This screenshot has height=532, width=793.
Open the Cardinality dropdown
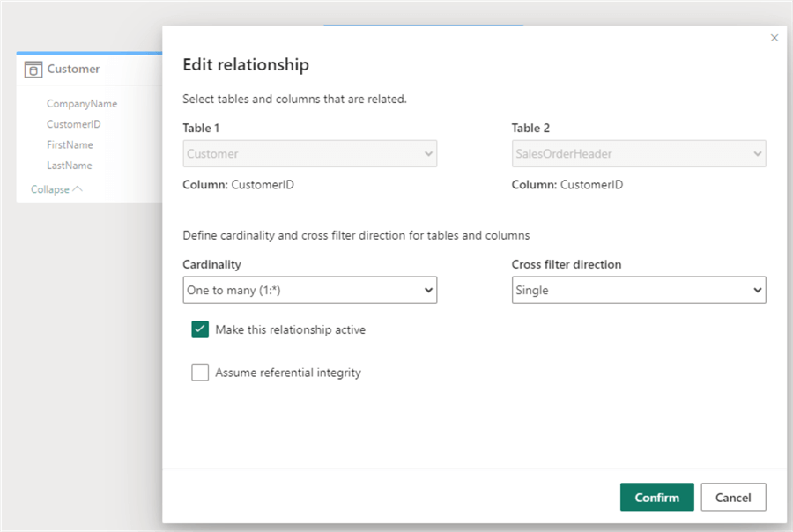pyautogui.click(x=309, y=290)
